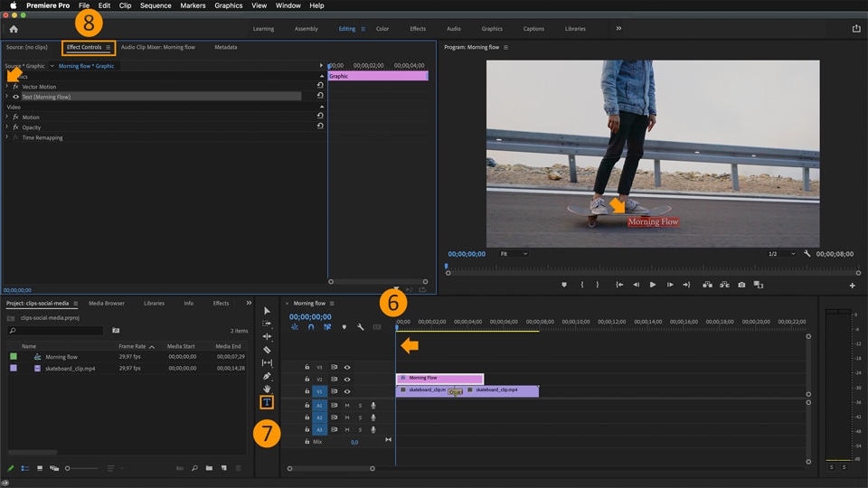This screenshot has width=868, height=488.
Task: Switch to the Captions workspace
Action: [x=533, y=29]
